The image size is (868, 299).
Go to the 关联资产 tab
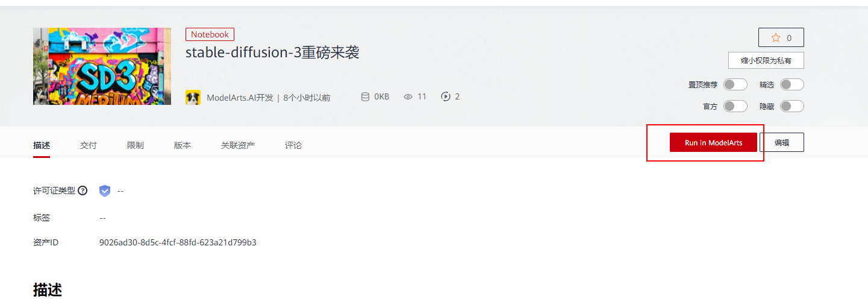pos(237,145)
